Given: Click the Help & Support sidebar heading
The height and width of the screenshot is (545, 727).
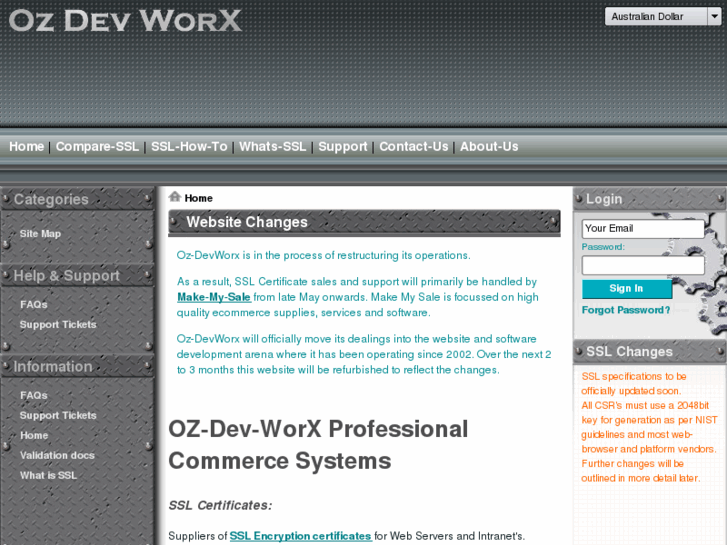Looking at the screenshot, I should tap(67, 276).
